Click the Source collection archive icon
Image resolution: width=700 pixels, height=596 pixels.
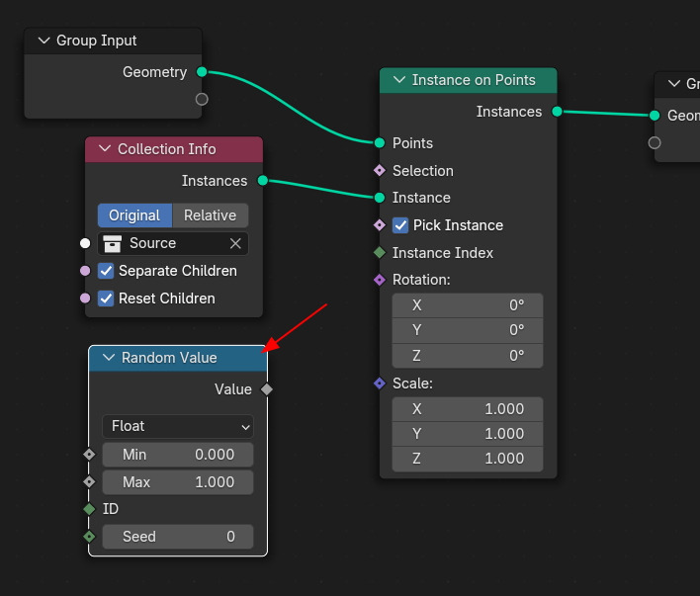[112, 244]
